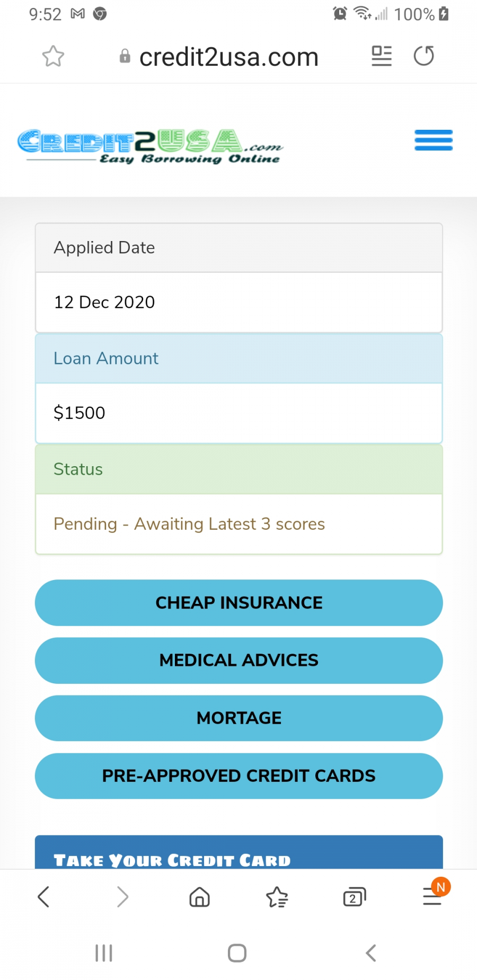Click the Credit2USA logo

click(x=151, y=146)
